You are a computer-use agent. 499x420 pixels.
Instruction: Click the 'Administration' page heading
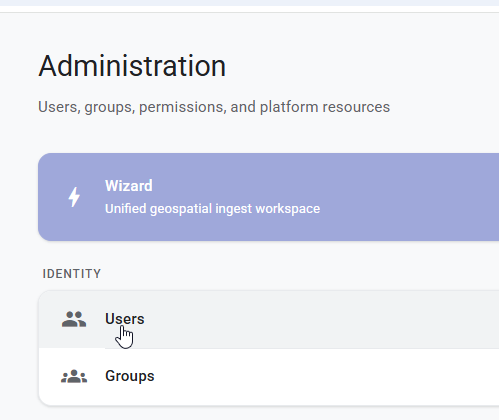[132, 66]
